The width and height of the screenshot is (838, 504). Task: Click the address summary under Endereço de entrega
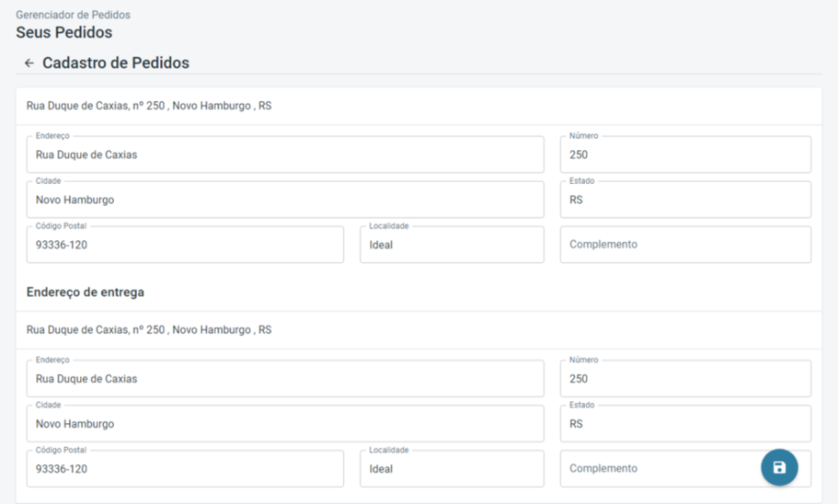point(149,329)
